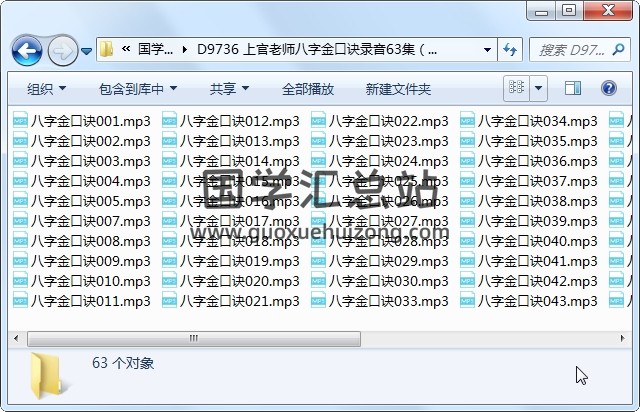Select the file name 八字金口诀020.mp3
The height and width of the screenshot is (412, 640).
240,281
